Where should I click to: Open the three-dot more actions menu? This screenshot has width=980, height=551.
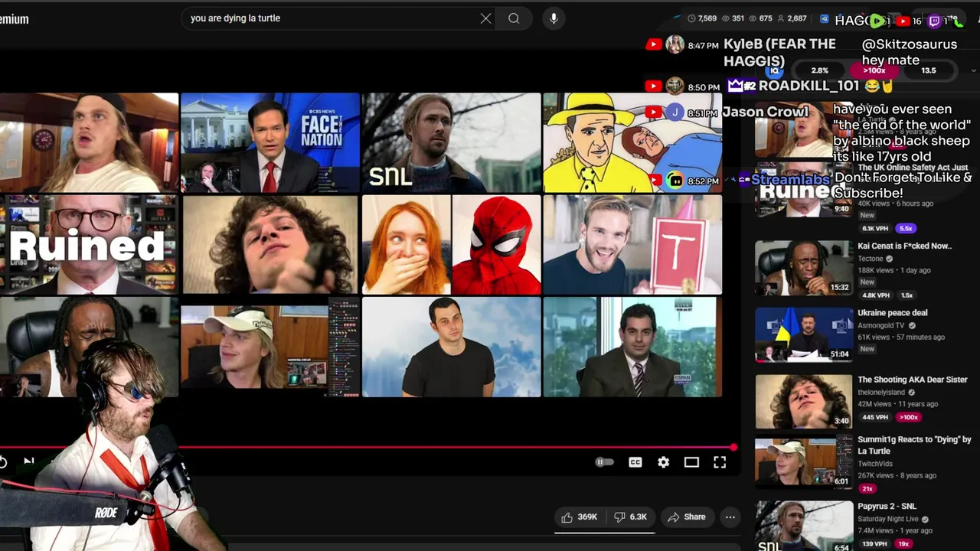730,517
